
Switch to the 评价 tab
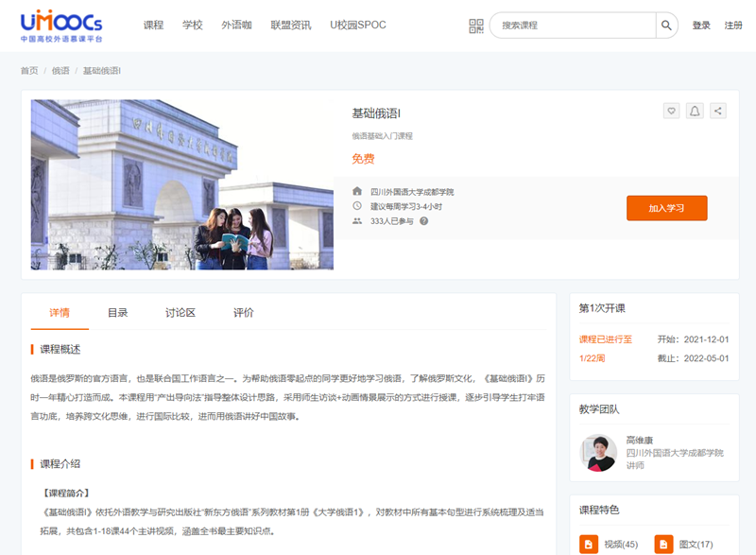243,313
